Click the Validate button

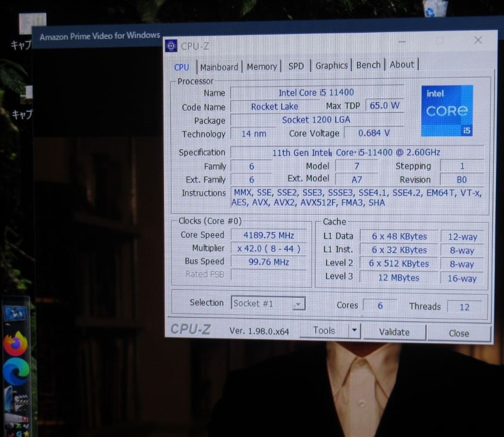coord(394,332)
